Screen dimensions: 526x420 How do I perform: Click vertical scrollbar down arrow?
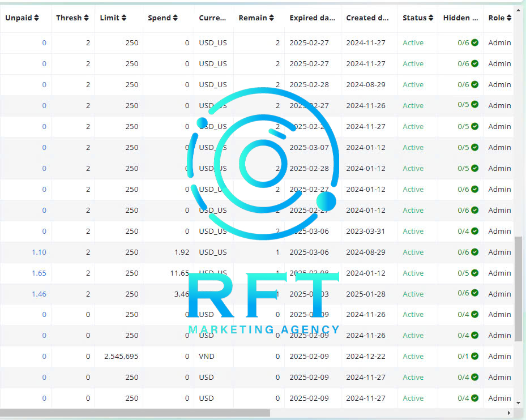(518, 403)
